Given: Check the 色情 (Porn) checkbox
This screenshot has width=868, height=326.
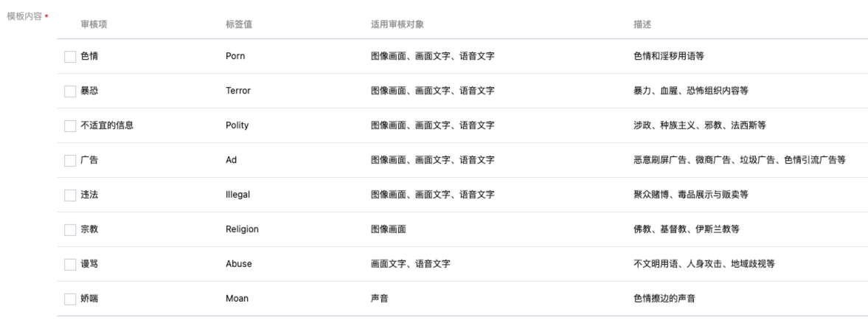Looking at the screenshot, I should pyautogui.click(x=70, y=57).
